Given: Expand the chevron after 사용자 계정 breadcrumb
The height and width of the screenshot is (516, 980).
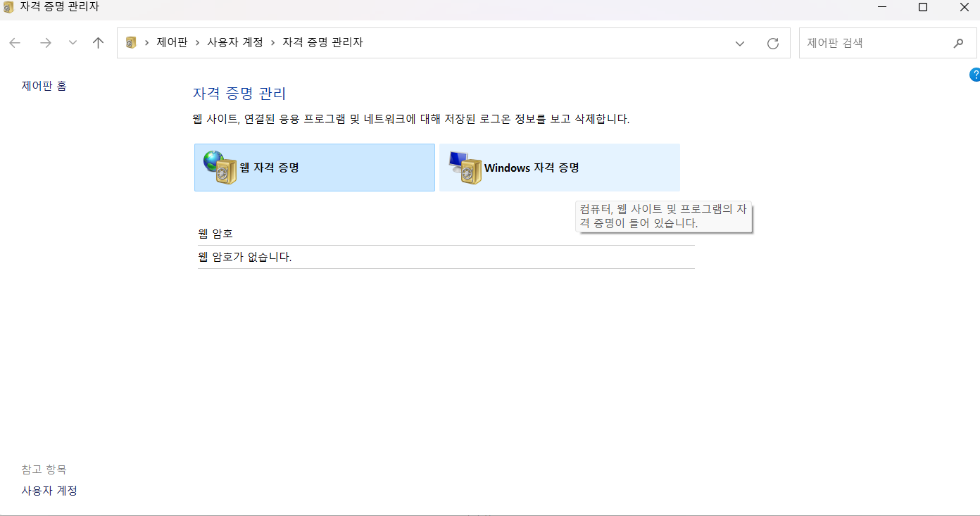Looking at the screenshot, I should [x=273, y=43].
